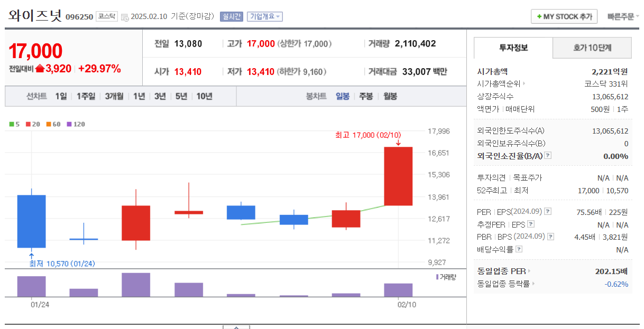Screen dimensions: 644x329
Task: Open the 기업개요 dropdown
Action: pyautogui.click(x=265, y=16)
